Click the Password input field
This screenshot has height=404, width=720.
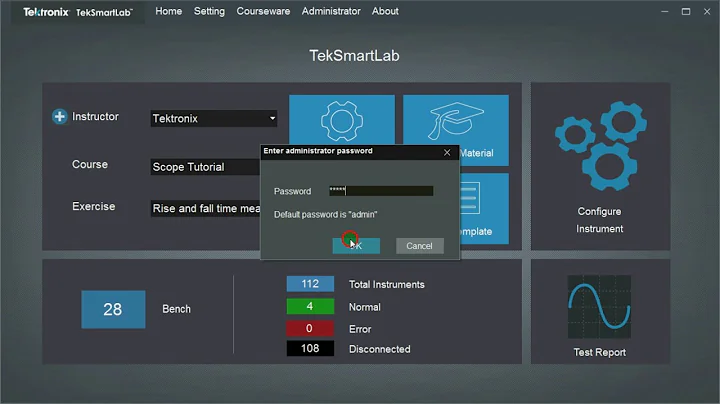(x=381, y=191)
